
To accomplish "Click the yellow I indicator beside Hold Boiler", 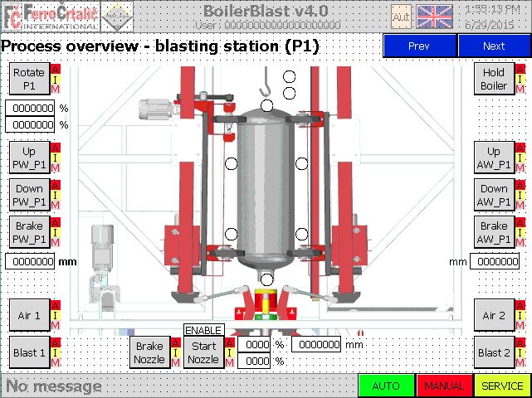I will point(520,80).
